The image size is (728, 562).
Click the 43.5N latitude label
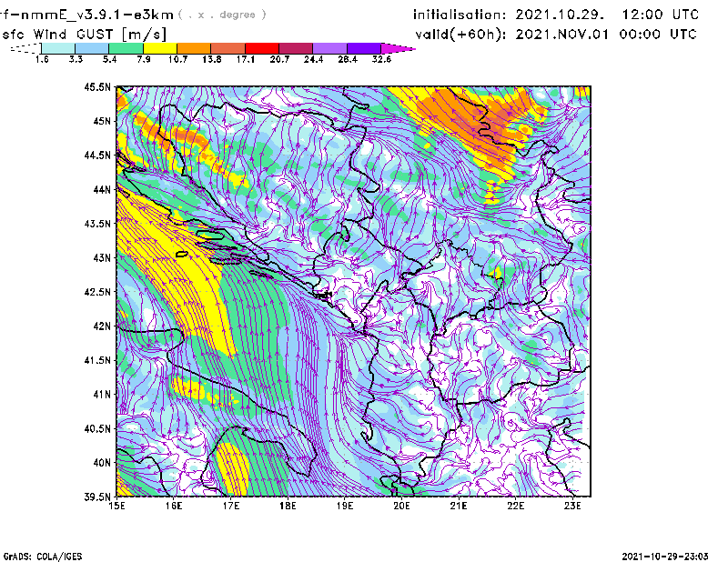(97, 224)
